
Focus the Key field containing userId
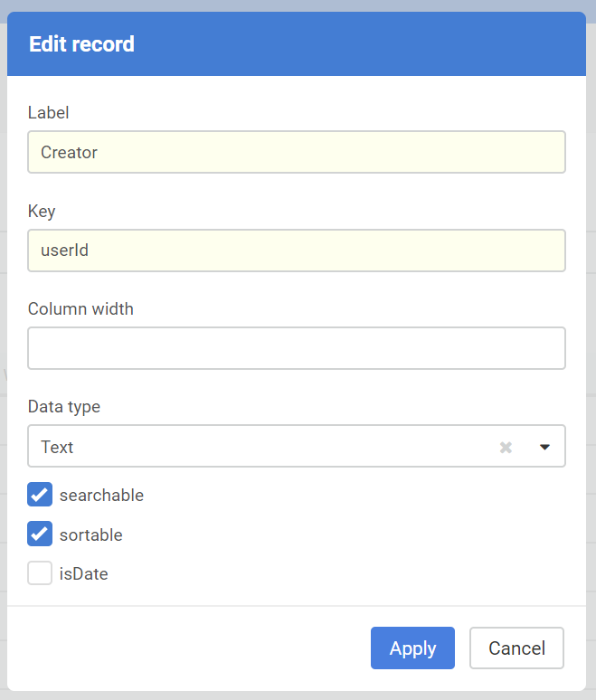pyautogui.click(x=297, y=250)
